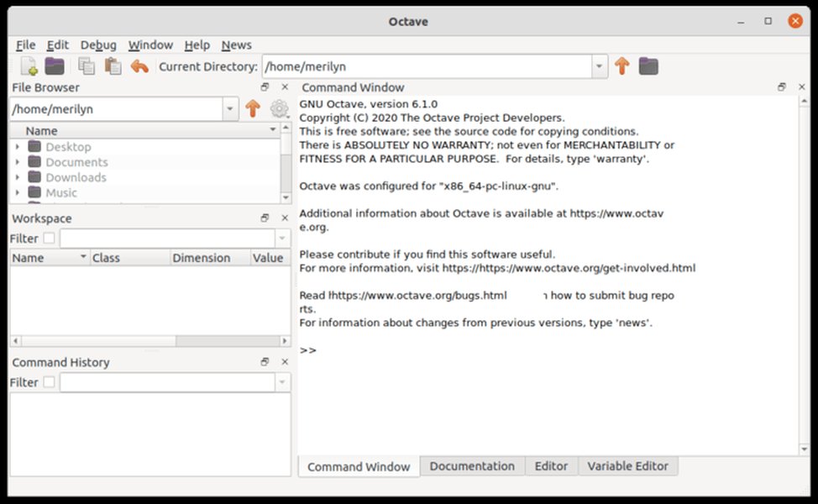The width and height of the screenshot is (818, 504).
Task: Undock the Command Window panel
Action: [781, 87]
